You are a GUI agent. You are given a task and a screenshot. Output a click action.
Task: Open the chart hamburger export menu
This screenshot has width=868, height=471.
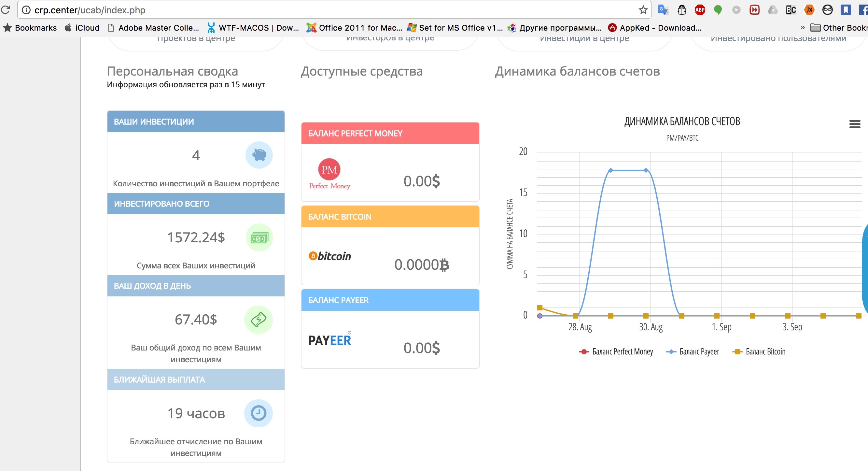click(855, 124)
